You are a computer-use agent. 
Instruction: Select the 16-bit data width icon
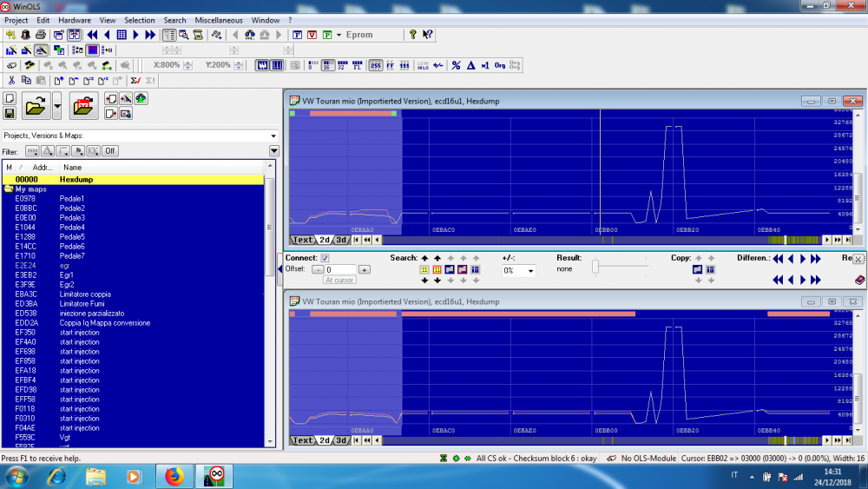click(x=325, y=65)
